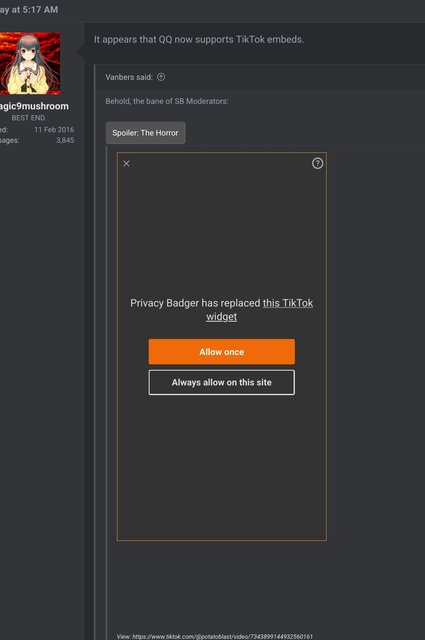Select the '3,845' message count
This screenshot has width=425, height=640.
[65, 140]
